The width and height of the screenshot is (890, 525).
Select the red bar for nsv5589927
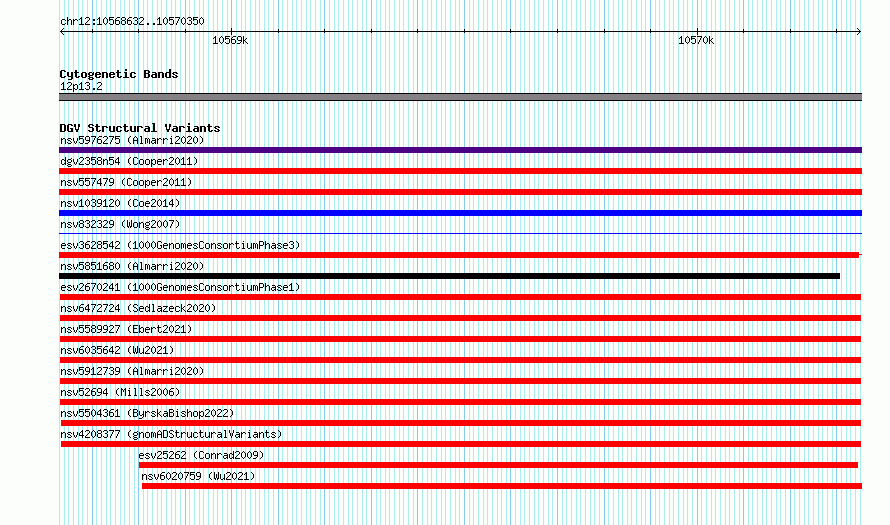coord(460,339)
